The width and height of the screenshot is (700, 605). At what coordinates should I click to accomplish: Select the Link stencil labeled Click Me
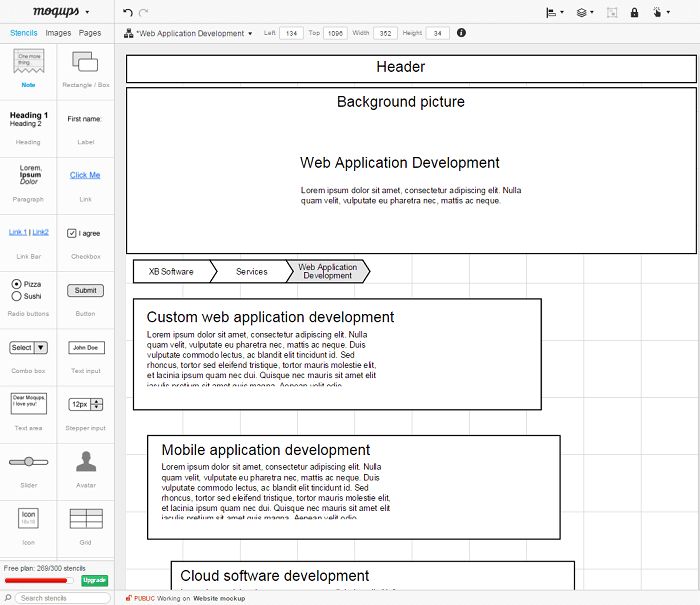(x=85, y=180)
